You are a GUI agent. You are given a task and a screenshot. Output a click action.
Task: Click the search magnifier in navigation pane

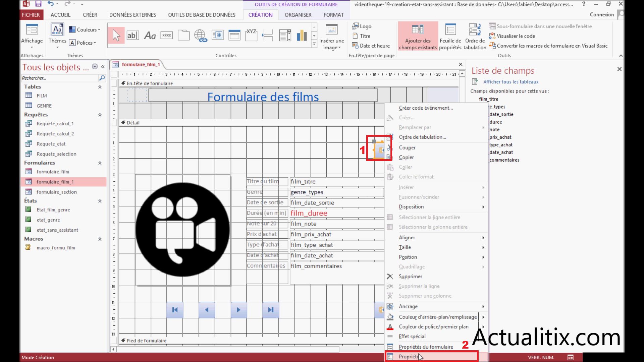pyautogui.click(x=102, y=78)
